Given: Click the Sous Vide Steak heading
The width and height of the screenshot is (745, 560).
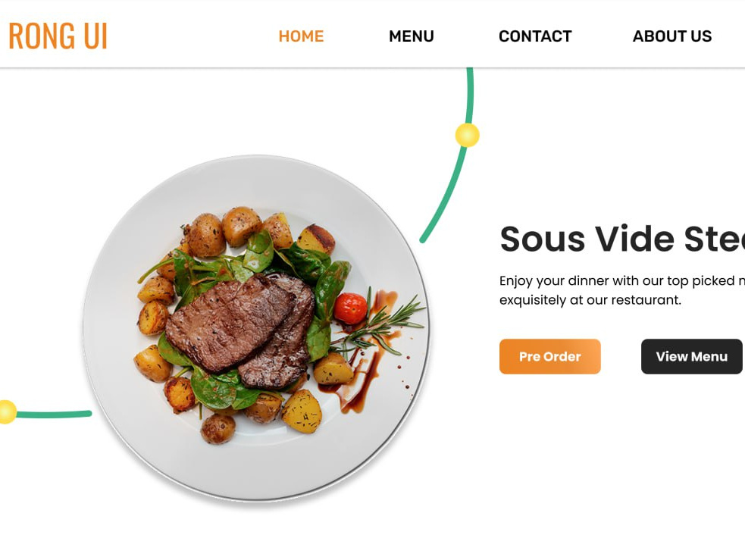Looking at the screenshot, I should pyautogui.click(x=622, y=239).
